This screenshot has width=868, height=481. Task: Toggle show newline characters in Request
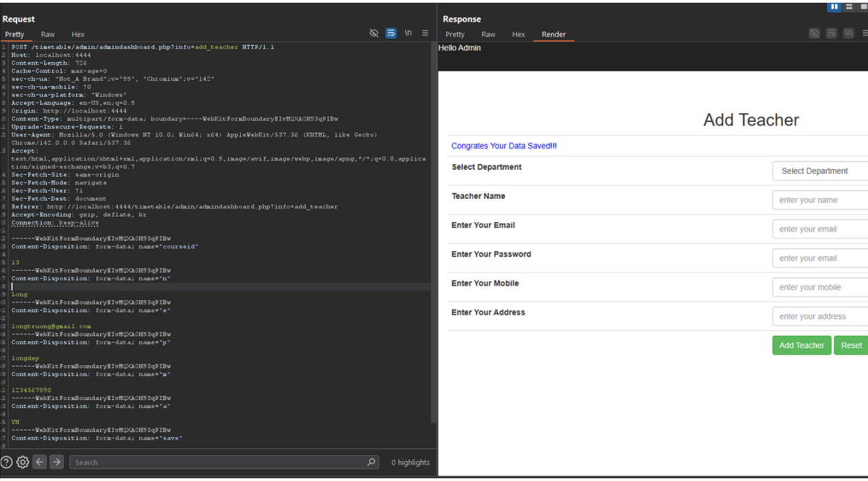point(408,33)
